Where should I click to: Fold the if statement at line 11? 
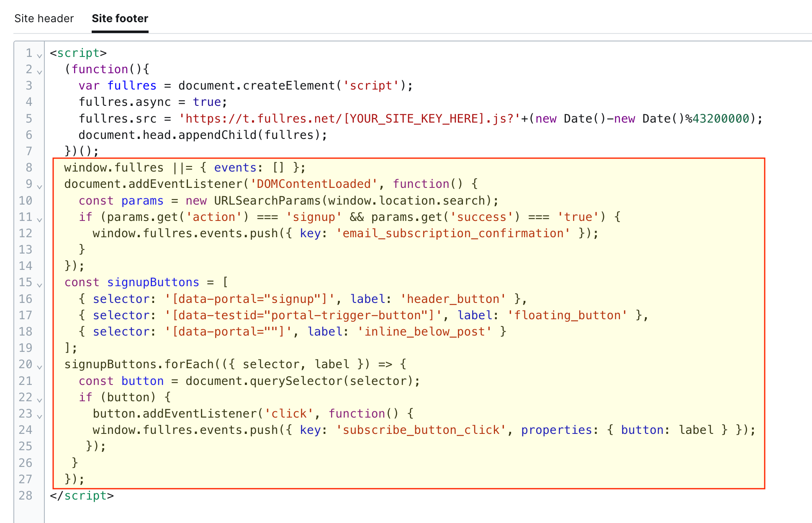pos(39,220)
